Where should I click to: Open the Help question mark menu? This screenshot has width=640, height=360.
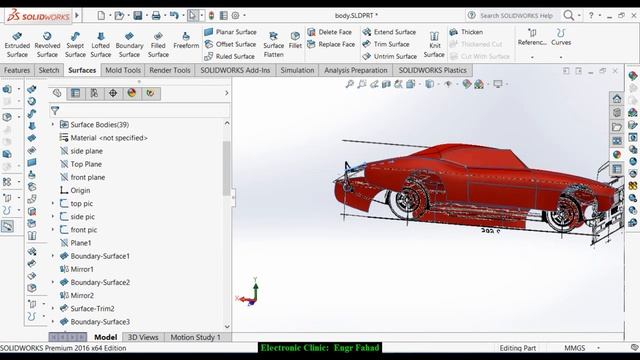pos(591,16)
